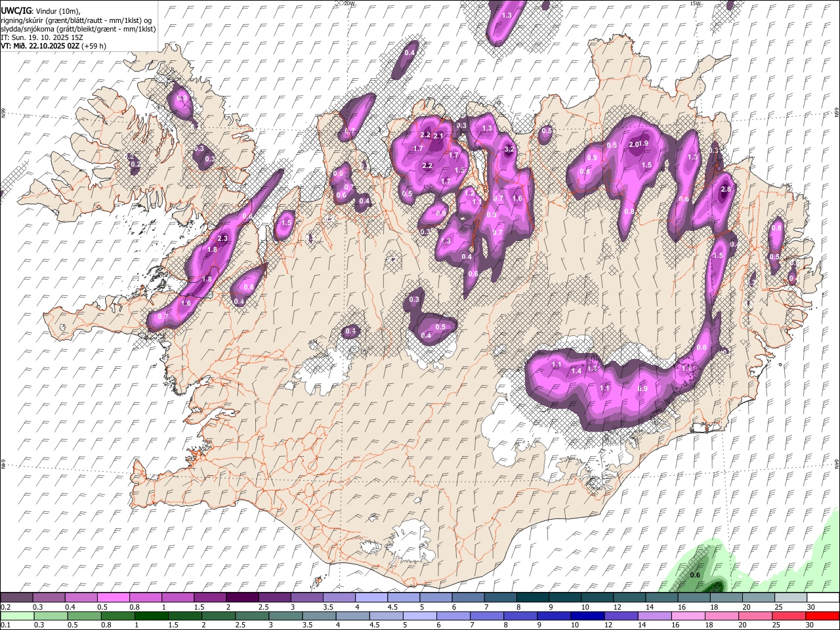840x630 pixels.
Task: Pick bottom-row legend swatch between 20 and 25
Action: (754, 616)
